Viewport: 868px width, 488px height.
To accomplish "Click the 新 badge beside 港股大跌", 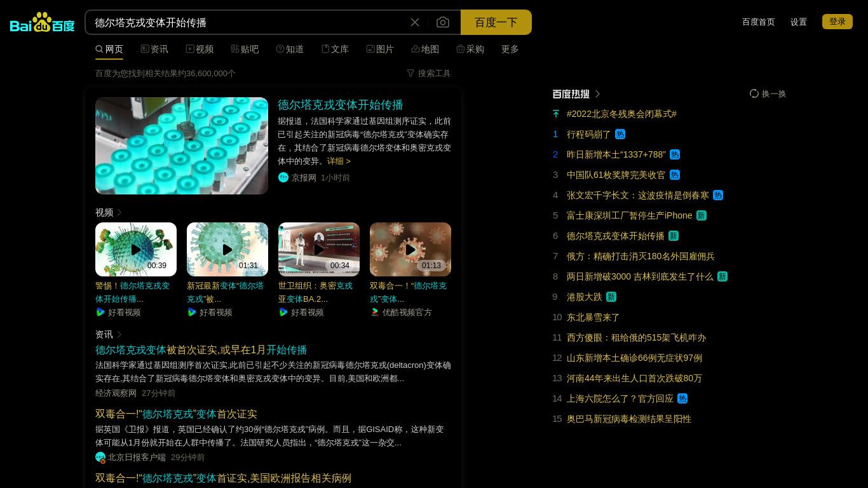I will click(611, 297).
